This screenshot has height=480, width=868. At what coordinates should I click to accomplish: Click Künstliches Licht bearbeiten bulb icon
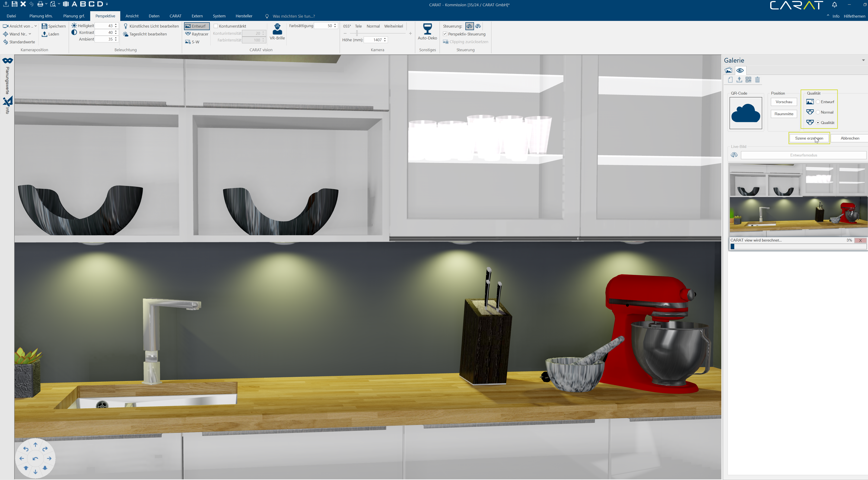point(126,26)
